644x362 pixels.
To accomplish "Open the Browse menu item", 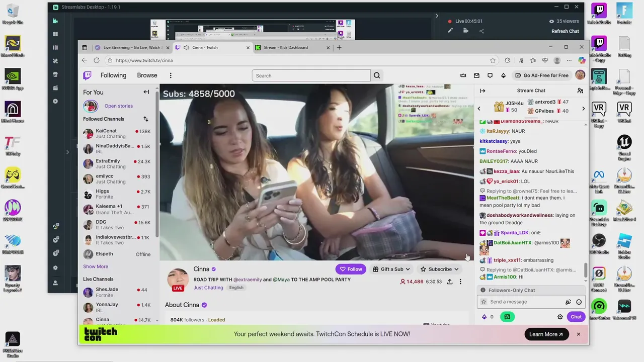I will point(147,75).
